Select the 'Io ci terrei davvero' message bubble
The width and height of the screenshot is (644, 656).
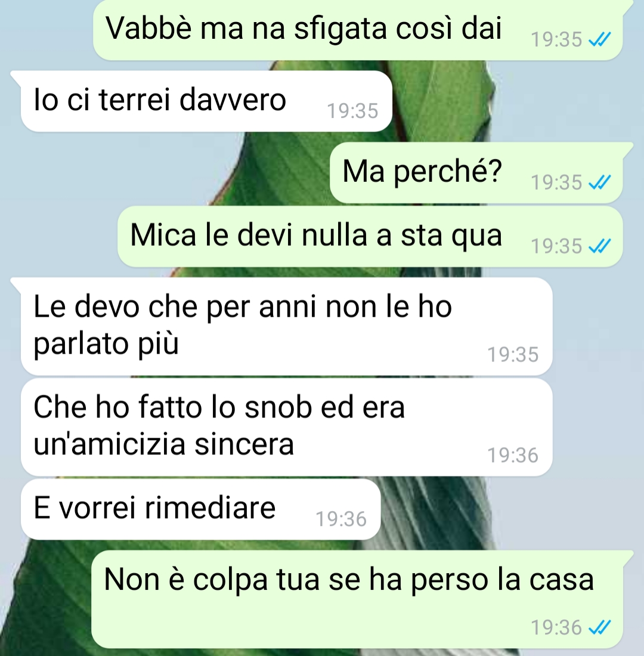(x=206, y=101)
